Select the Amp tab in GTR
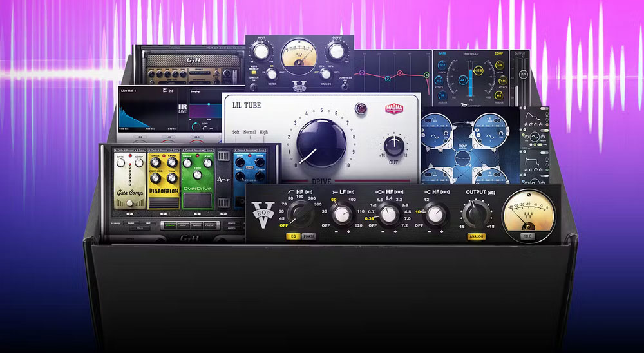Screen dimensions: 644x353 coord(182,225)
